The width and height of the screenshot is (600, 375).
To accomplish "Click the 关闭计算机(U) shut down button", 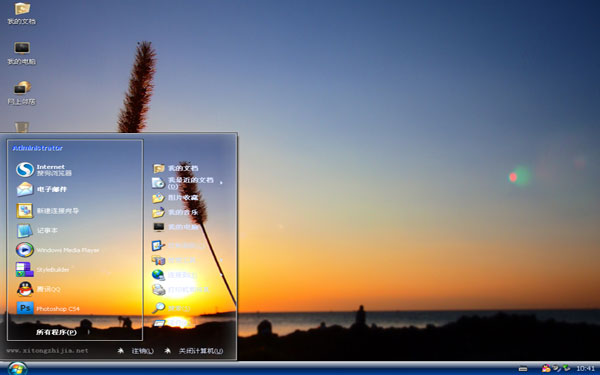I will [194, 351].
